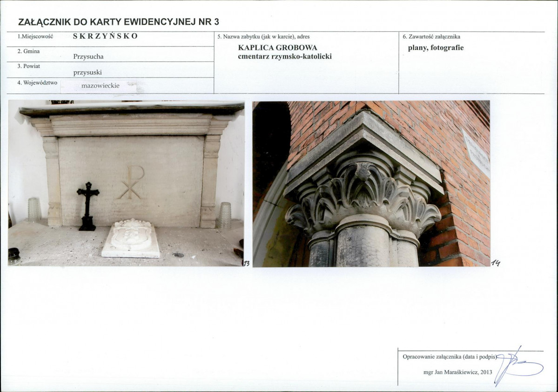Click the cmentarz rzymsko-katolicki address line
This screenshot has height=392, width=558.
[284, 57]
